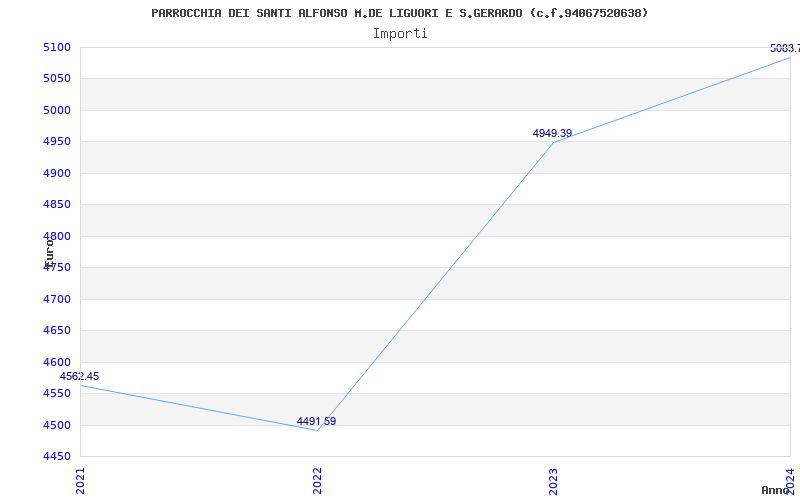Select the 4491.59 data point label
This screenshot has width=800, height=500.
316,421
